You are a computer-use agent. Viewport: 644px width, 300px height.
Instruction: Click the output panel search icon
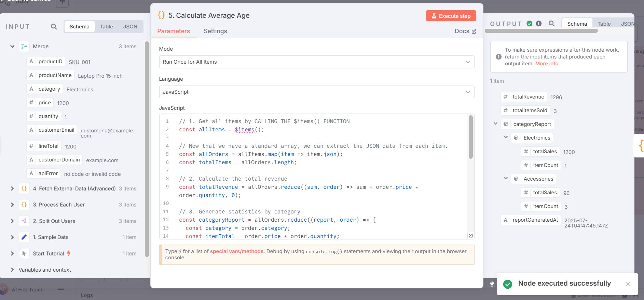551,24
